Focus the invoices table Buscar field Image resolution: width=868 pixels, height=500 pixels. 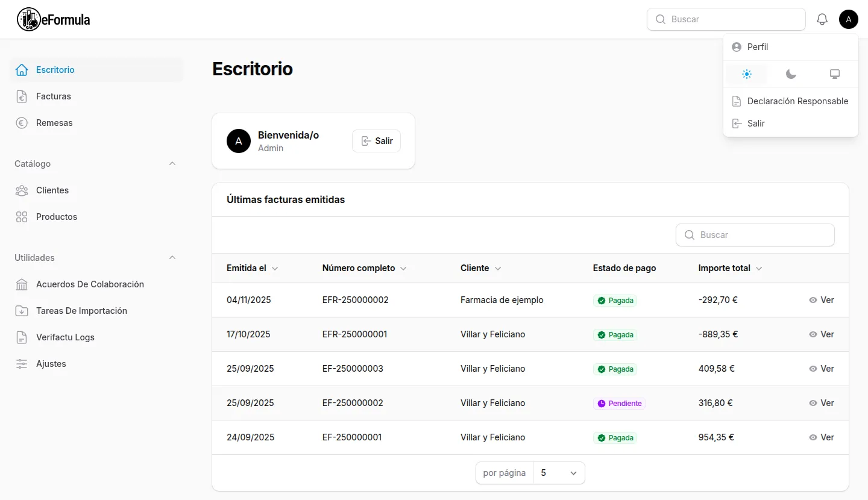(755, 235)
